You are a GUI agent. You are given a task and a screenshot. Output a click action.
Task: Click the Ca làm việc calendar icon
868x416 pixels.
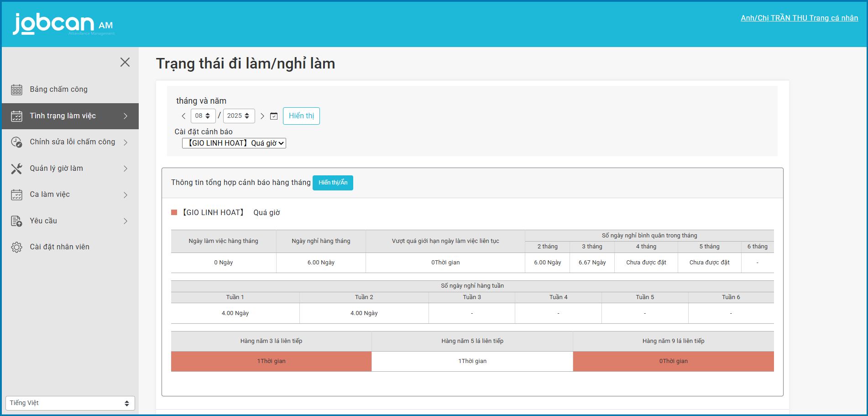click(16, 195)
